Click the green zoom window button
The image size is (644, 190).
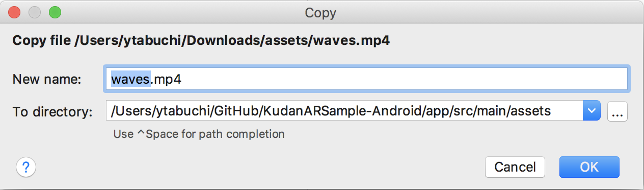click(55, 12)
